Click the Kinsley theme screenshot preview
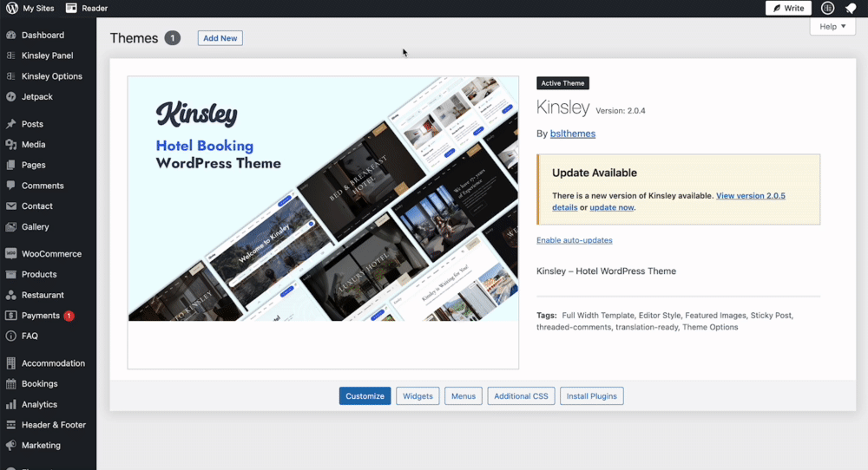 [323, 222]
